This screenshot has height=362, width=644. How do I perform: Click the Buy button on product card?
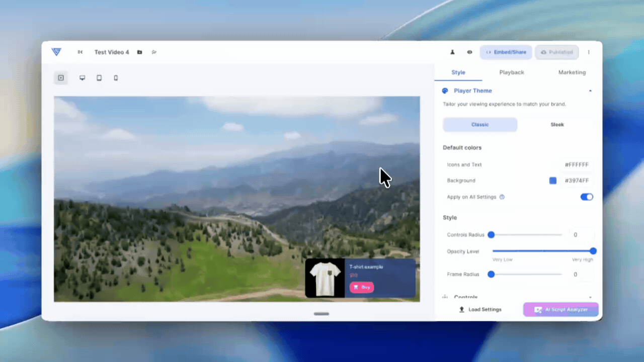tap(362, 288)
